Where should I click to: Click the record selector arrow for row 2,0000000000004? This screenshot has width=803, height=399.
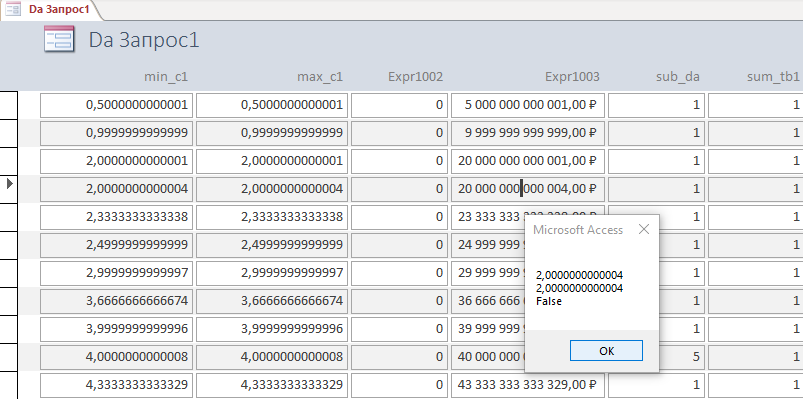click(x=9, y=183)
